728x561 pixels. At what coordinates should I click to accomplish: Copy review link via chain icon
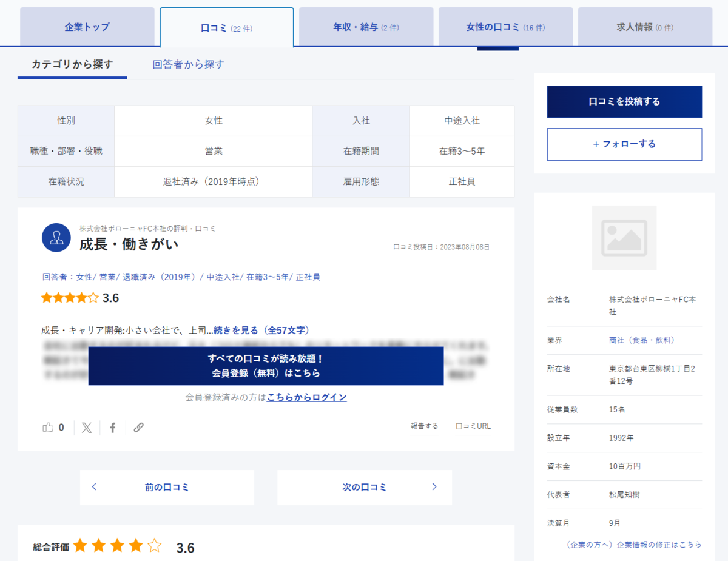pos(138,428)
